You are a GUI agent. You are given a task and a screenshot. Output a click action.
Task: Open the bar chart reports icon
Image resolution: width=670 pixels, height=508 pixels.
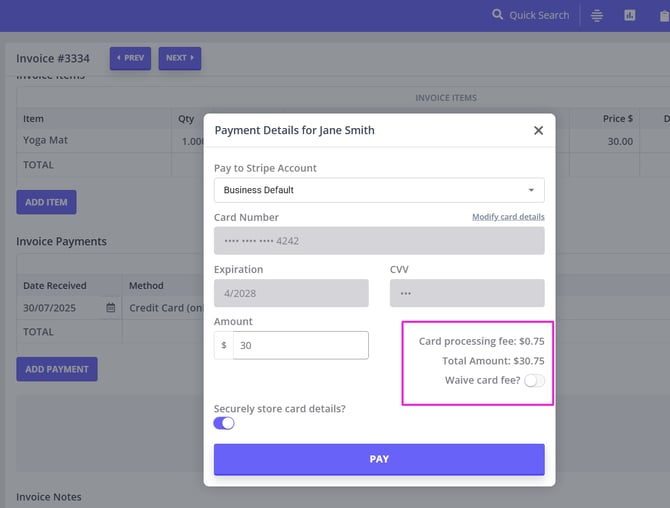[630, 15]
